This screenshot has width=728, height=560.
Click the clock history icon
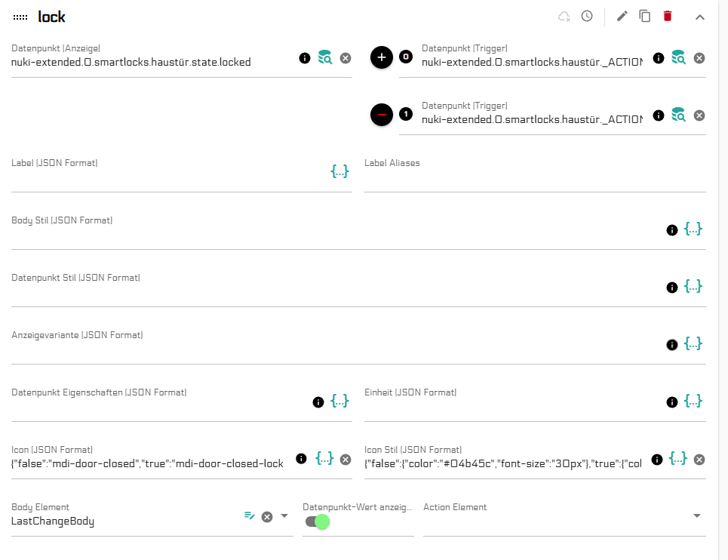(x=587, y=16)
